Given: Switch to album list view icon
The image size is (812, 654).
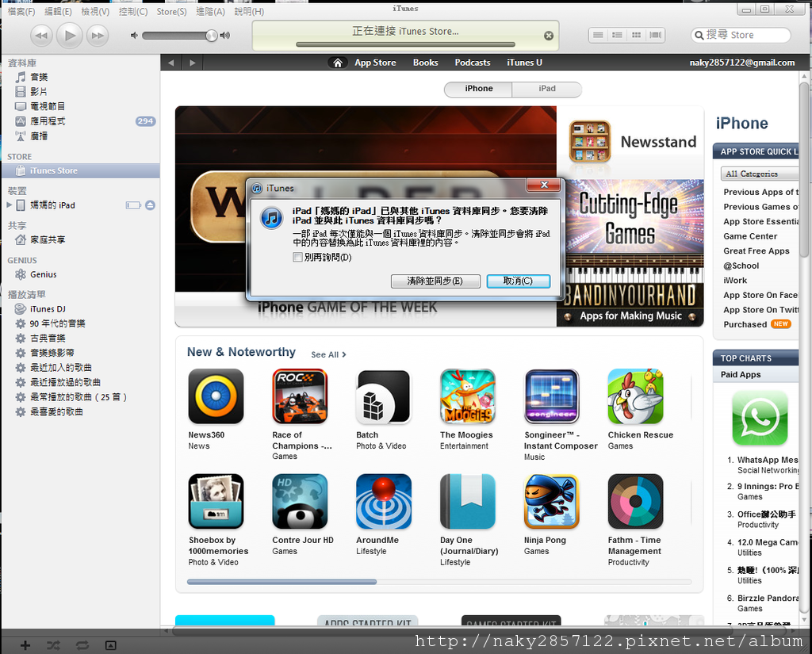Looking at the screenshot, I should click(617, 35).
